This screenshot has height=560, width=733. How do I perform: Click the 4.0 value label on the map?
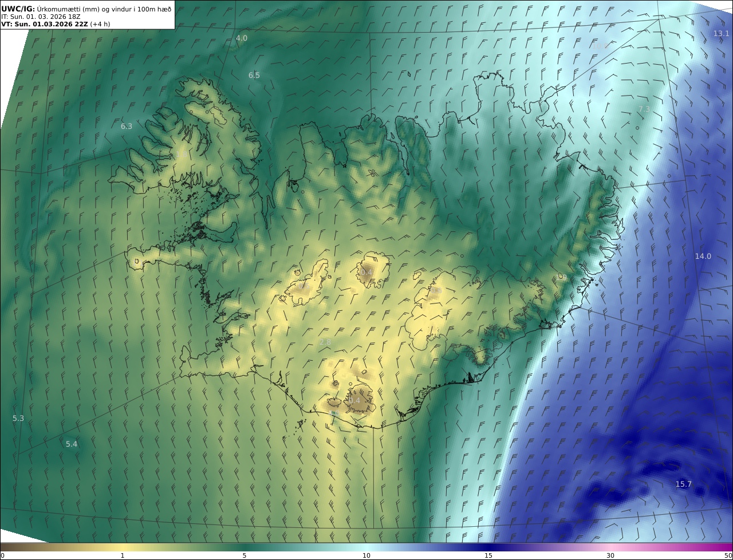[x=242, y=38]
